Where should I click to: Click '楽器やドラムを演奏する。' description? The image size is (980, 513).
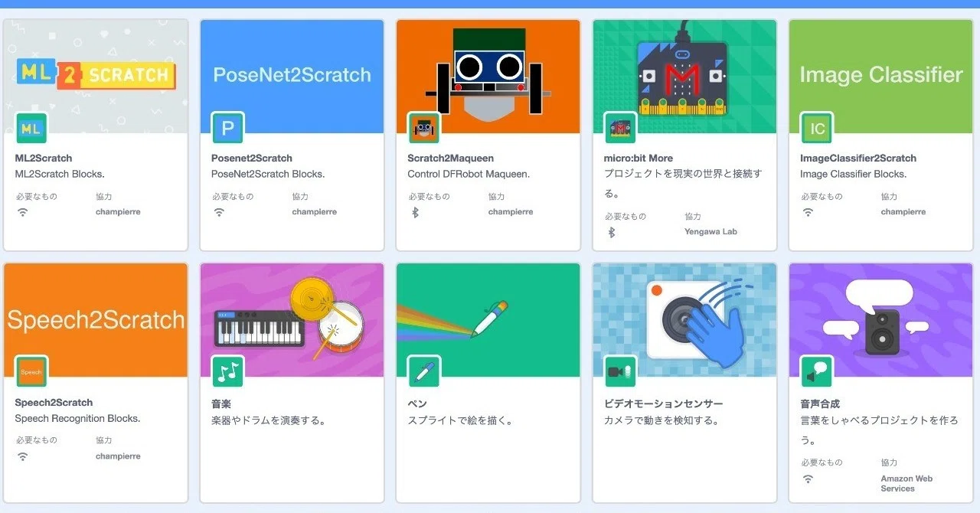click(269, 420)
